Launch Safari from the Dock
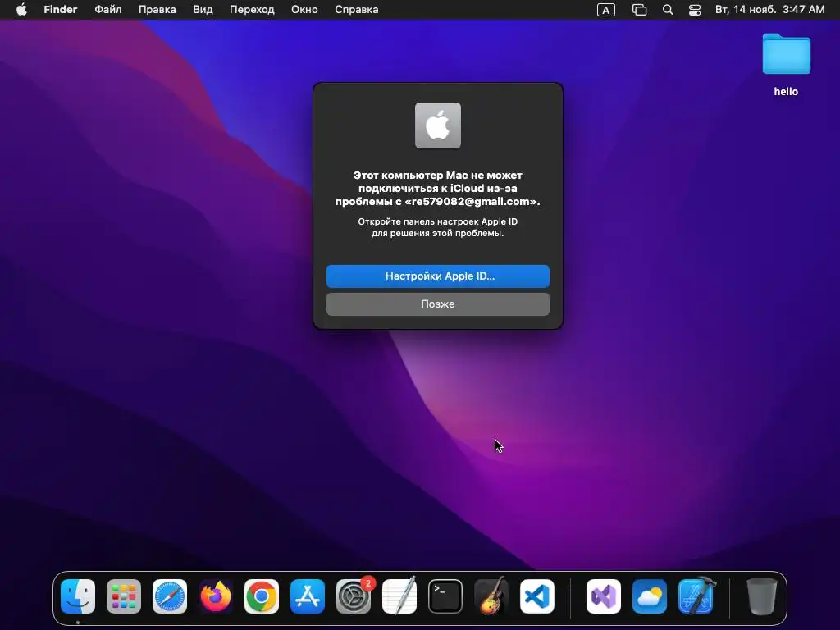 pos(170,596)
